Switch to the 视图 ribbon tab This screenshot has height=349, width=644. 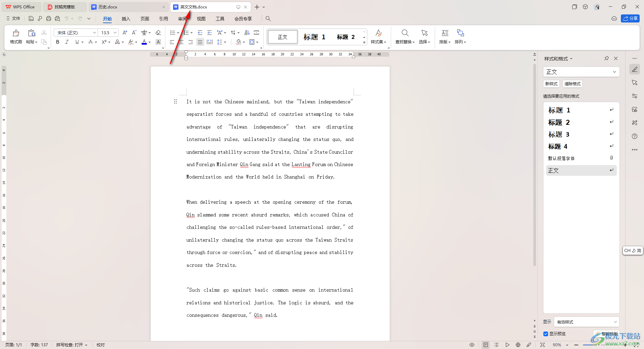coord(201,19)
